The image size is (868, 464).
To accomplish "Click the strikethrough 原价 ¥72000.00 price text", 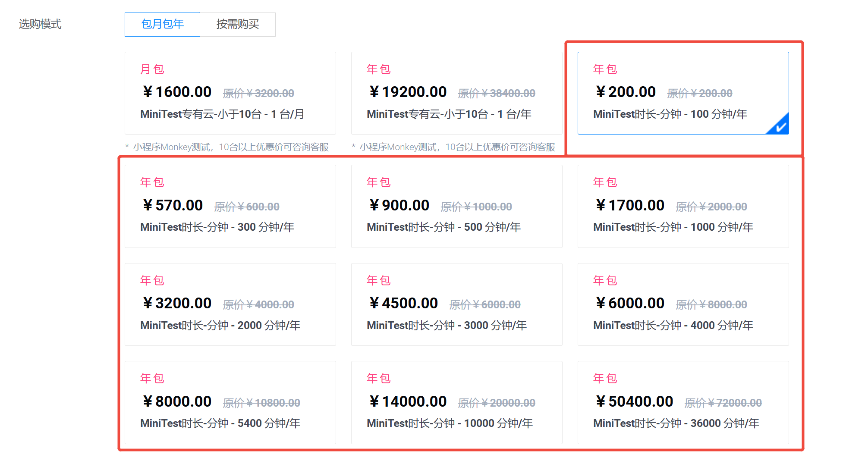I will 723,403.
